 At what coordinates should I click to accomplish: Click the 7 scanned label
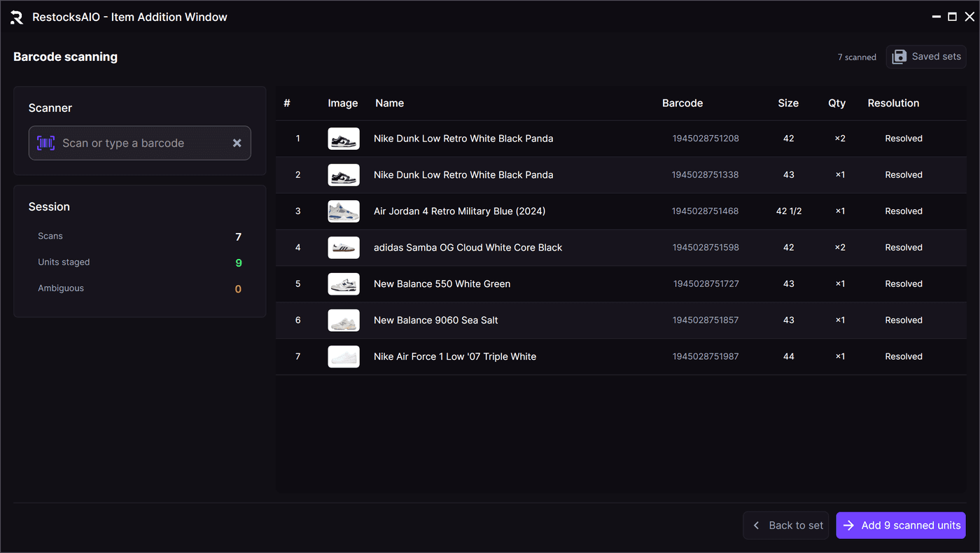(857, 57)
